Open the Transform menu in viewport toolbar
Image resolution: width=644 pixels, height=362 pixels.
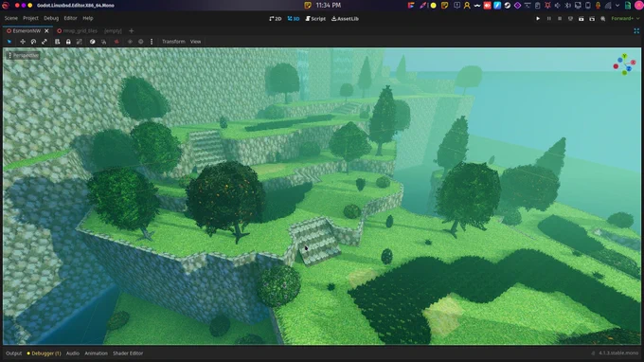173,42
